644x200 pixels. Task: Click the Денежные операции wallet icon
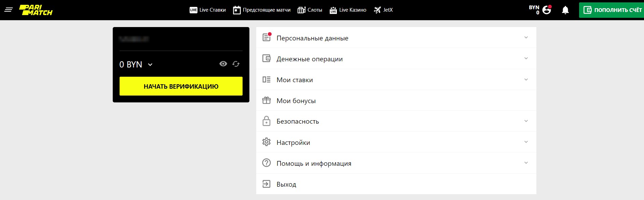(266, 59)
